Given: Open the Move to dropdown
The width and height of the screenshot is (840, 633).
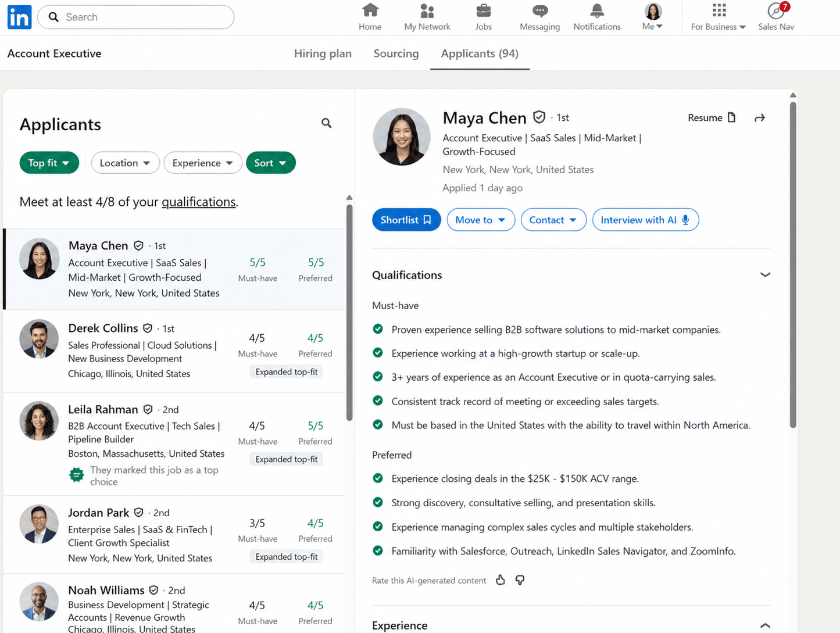Looking at the screenshot, I should 481,220.
